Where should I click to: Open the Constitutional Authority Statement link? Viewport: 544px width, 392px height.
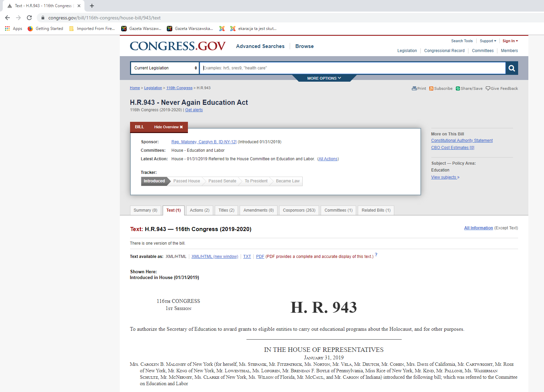tap(462, 141)
